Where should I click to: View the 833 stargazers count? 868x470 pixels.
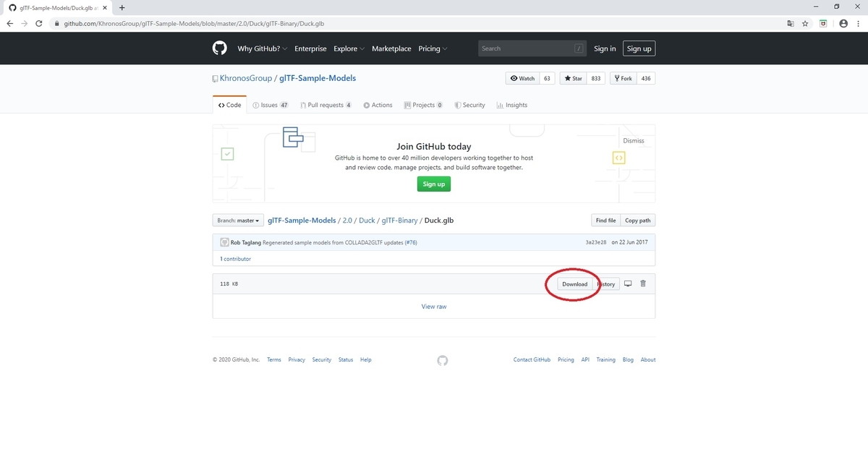click(x=596, y=78)
